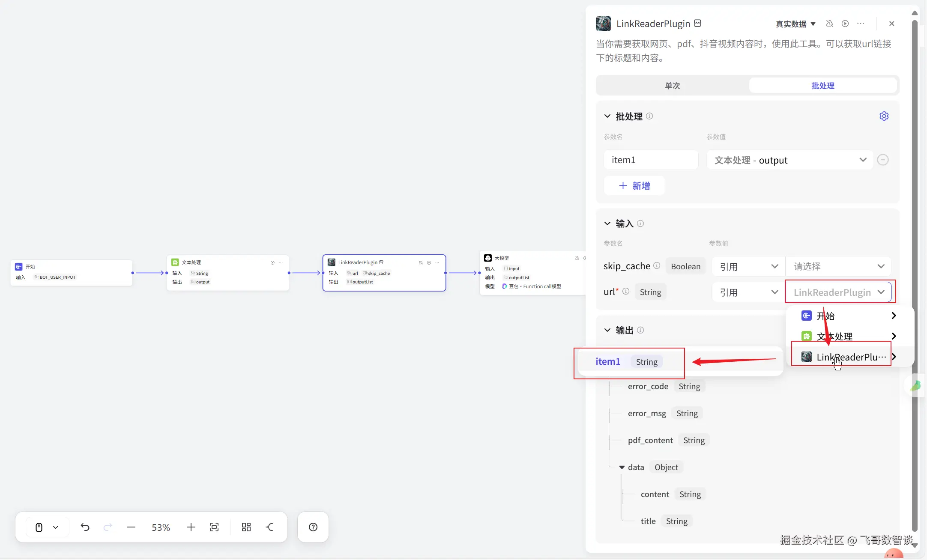Open 文本处理 - output value dropdown
The width and height of the screenshot is (927, 560).
point(789,160)
